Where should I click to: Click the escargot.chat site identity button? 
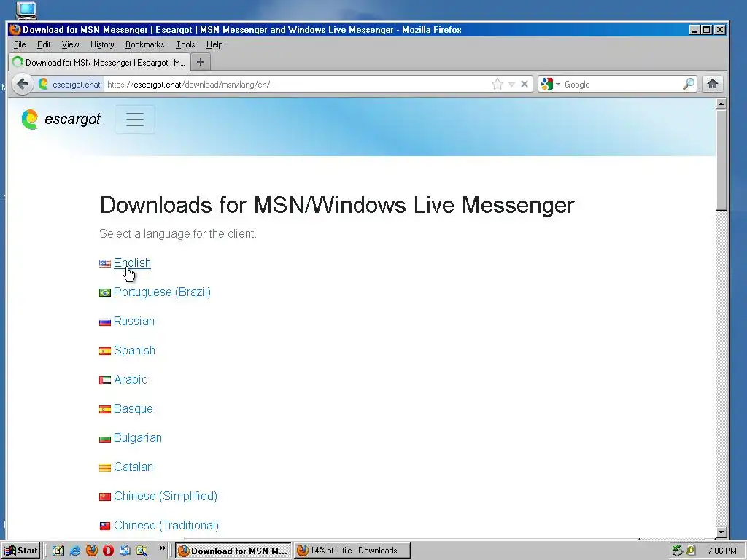tap(69, 85)
